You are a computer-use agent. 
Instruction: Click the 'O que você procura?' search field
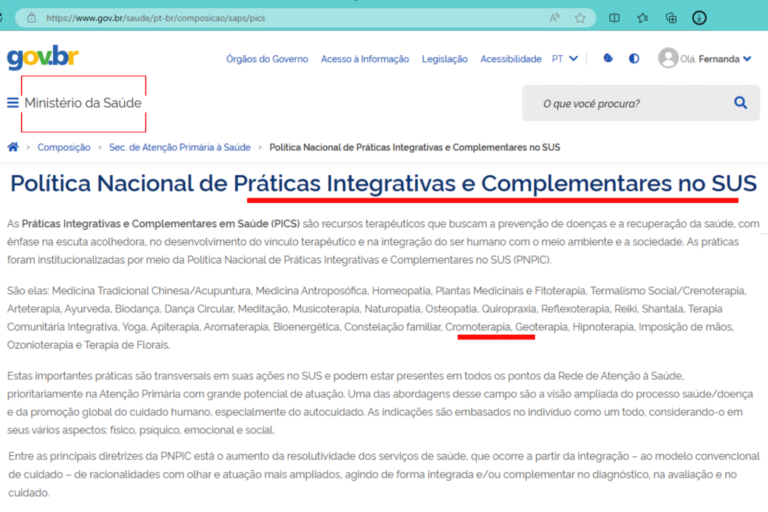(x=625, y=103)
